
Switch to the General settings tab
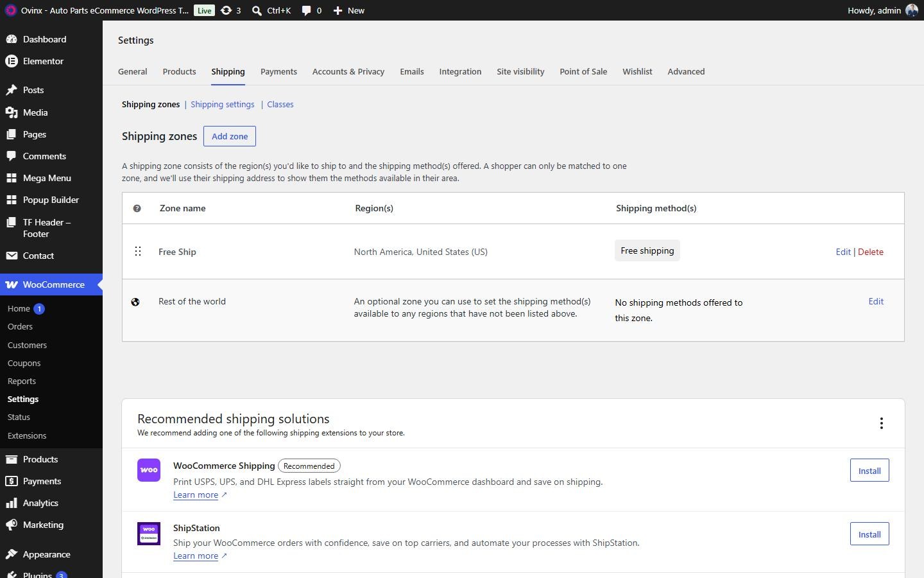[x=133, y=71]
